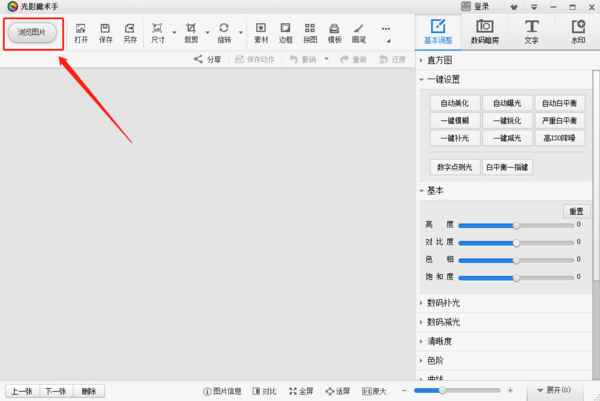Image resolution: width=600 pixels, height=401 pixels.
Task: Click the 打开 (Open) toolbar icon
Action: [x=81, y=33]
